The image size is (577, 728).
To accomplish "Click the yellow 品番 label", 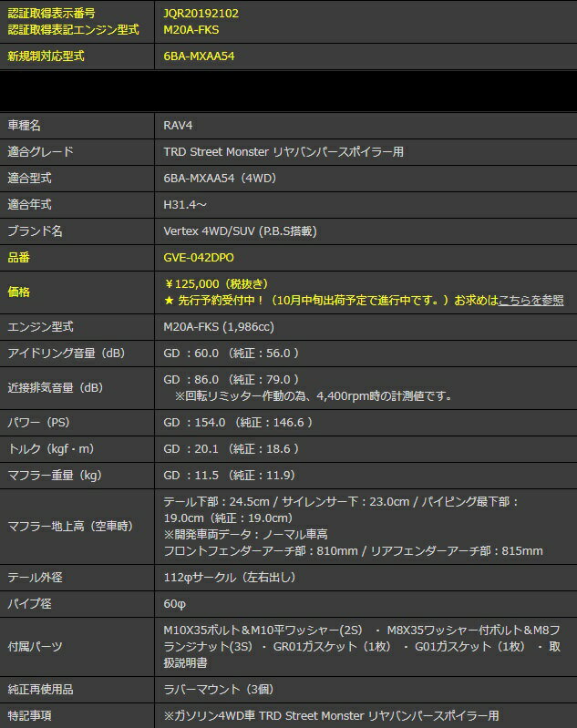I will tap(19, 258).
